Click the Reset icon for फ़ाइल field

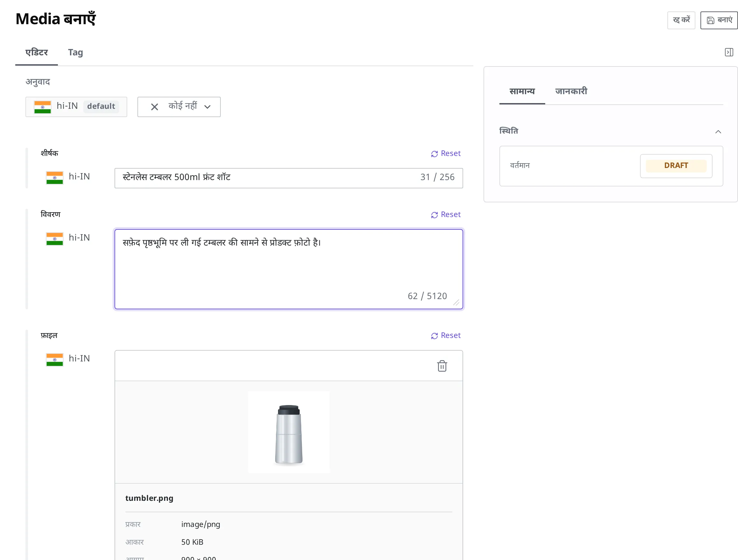point(434,335)
